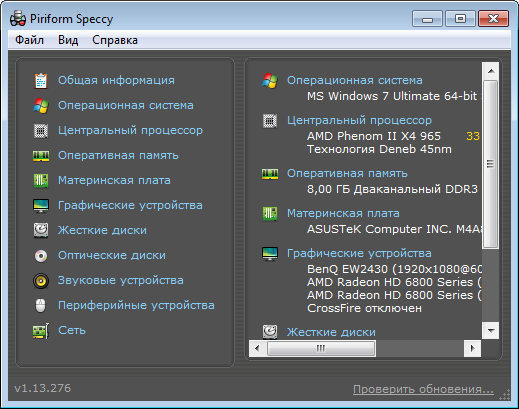
Task: Click the vertical scrollbar down arrow
Action: click(x=491, y=331)
